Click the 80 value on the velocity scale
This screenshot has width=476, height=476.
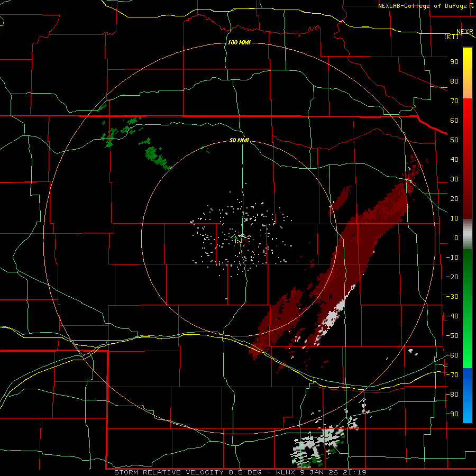(x=454, y=81)
